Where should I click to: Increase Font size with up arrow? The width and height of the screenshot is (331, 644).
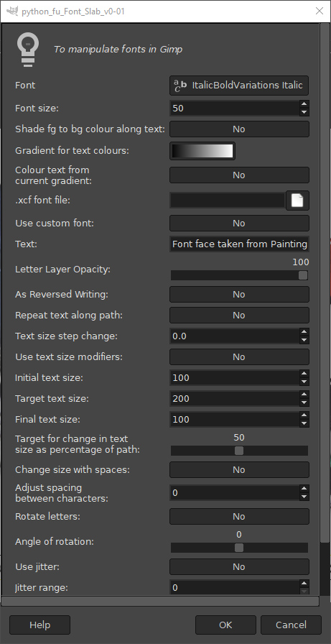tap(304, 104)
